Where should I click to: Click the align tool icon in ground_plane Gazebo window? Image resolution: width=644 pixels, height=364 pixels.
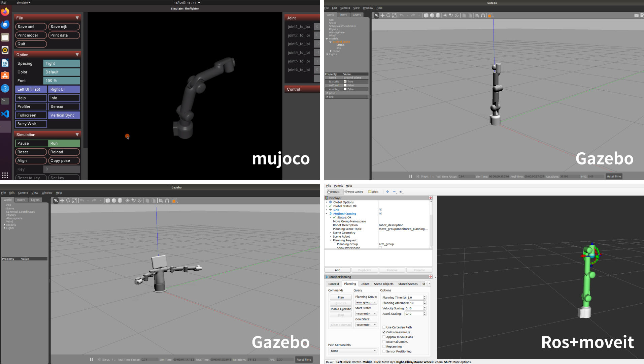click(477, 15)
